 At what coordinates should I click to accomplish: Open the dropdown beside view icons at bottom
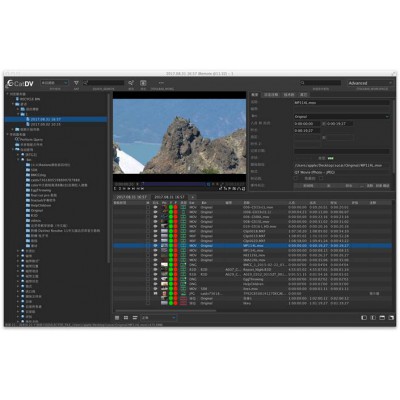tap(158, 318)
